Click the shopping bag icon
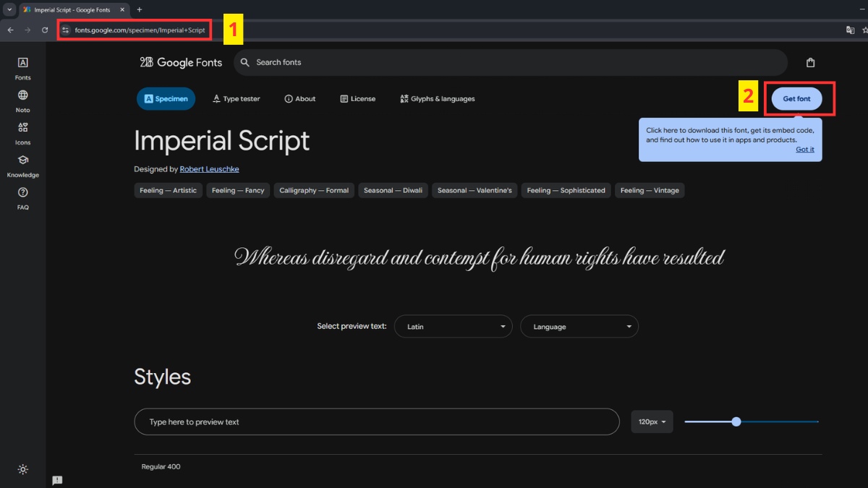868x488 pixels. click(810, 63)
